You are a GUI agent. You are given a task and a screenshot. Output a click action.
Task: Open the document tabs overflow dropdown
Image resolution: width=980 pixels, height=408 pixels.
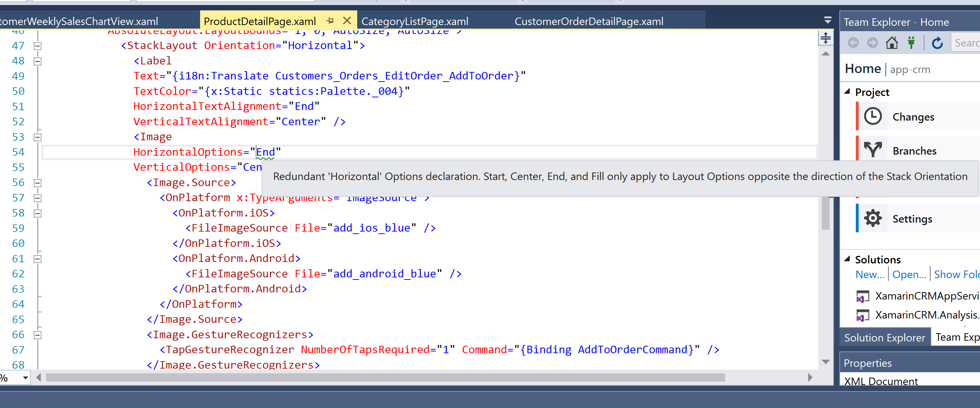828,20
